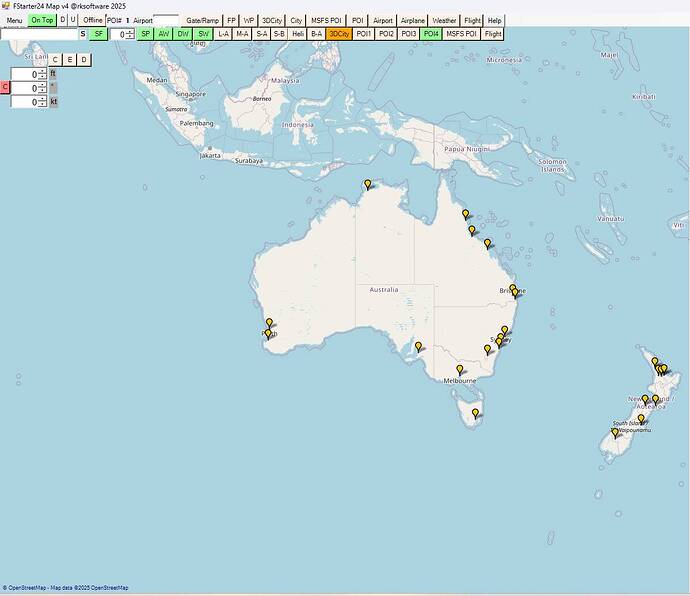Viewport: 690px width, 596px height.
Task: Increase the kt speed spinner value
Action: [x=42, y=99]
